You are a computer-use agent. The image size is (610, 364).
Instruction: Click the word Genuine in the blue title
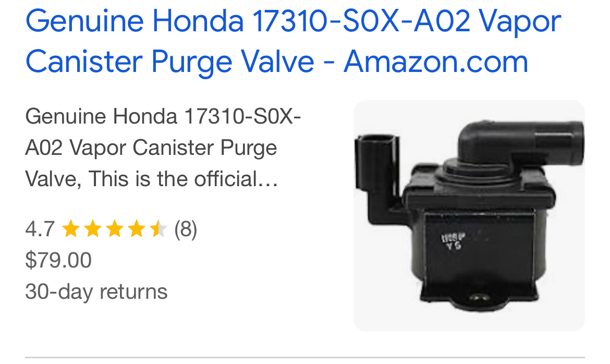tap(84, 22)
